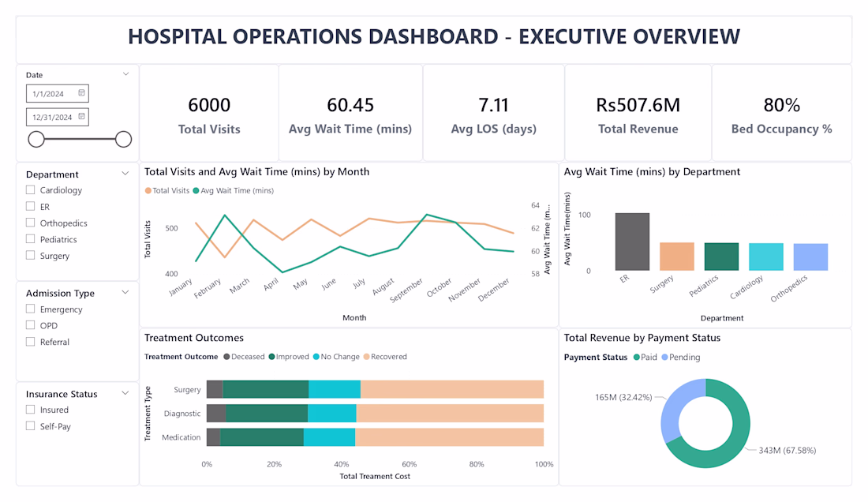868x502 pixels.
Task: Click Avg Wait Time by Department title
Action: (652, 171)
